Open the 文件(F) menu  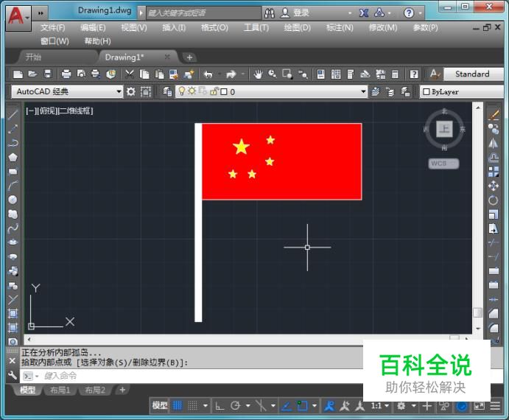point(53,28)
